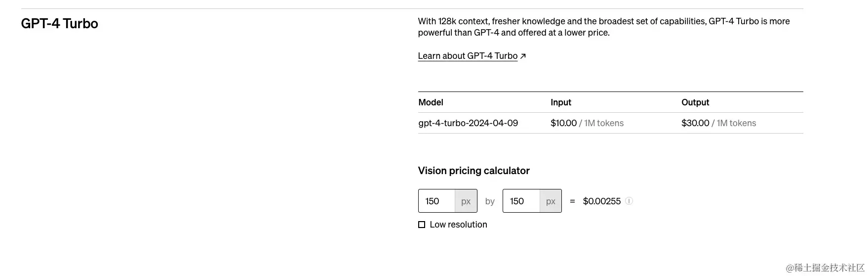Image resolution: width=868 pixels, height=276 pixels.
Task: Click the GPT-4 Turbo section heading
Action: (59, 24)
